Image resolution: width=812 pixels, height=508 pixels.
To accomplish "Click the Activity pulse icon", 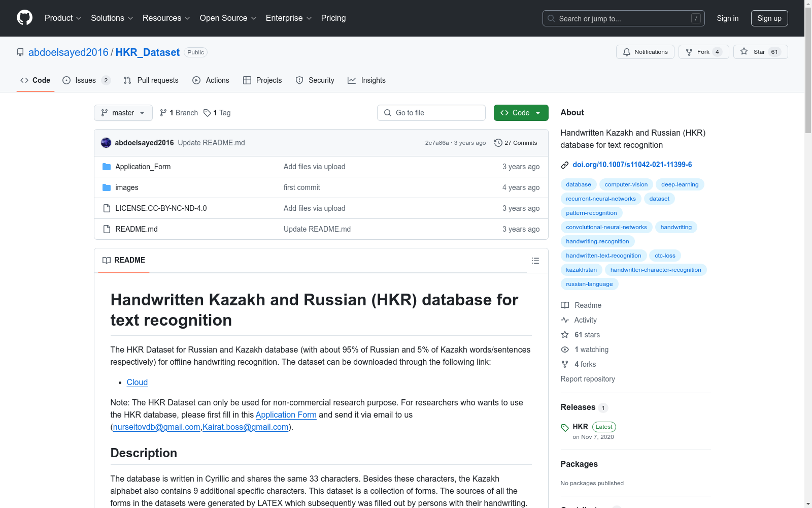I will [x=565, y=320].
